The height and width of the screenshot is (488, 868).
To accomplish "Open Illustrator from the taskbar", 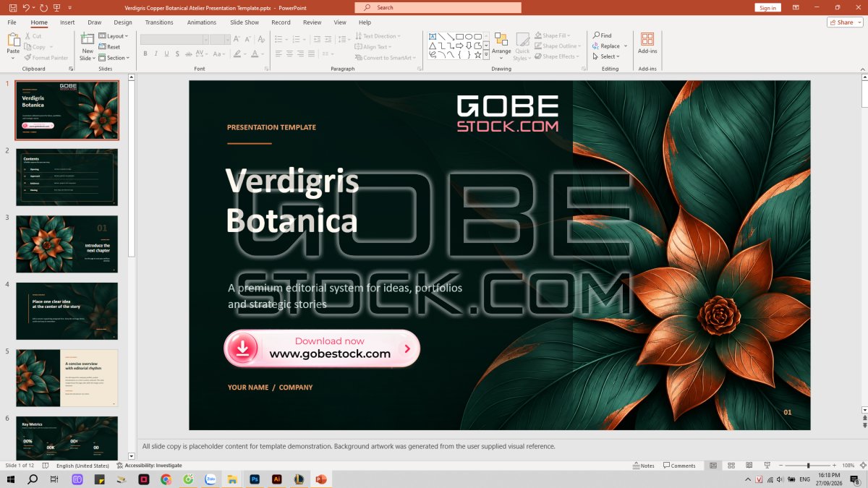I will 276,479.
